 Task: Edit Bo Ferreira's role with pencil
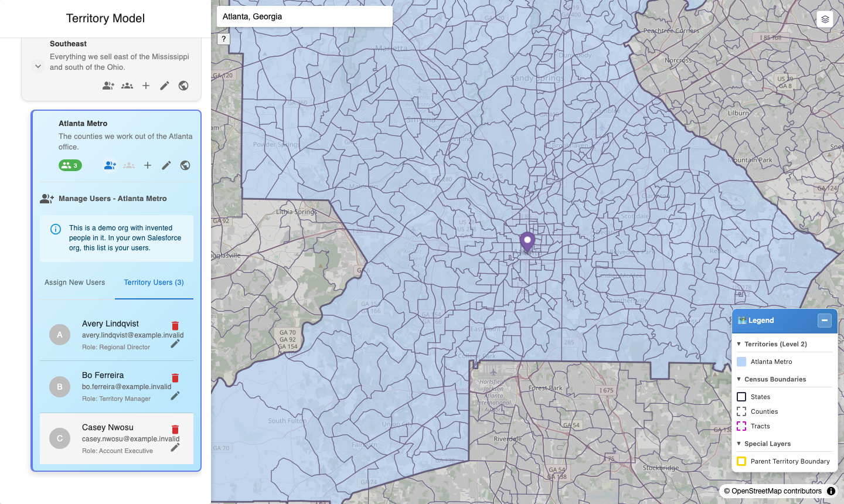[175, 396]
